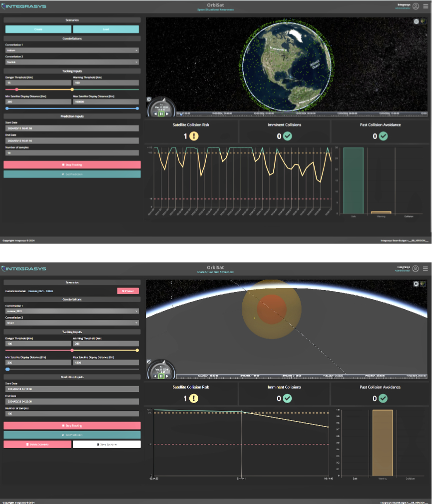Click the green Imminent Collisions checkmark in bottom panel
This screenshot has height=504, width=432.
[x=287, y=398]
